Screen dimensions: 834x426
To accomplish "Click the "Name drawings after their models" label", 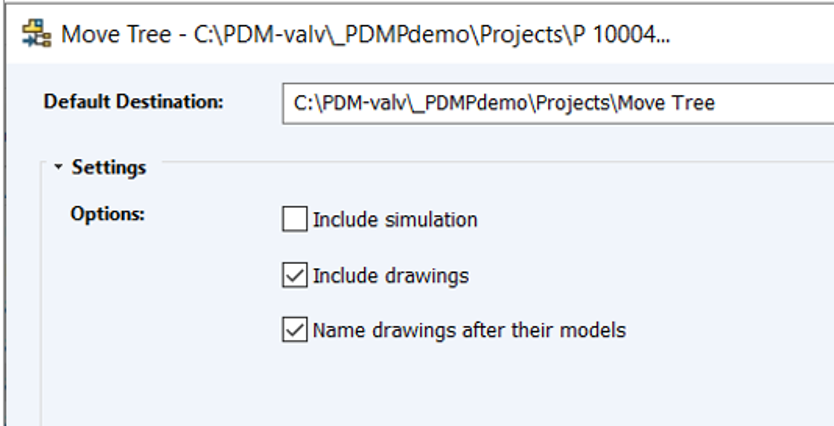I will click(x=469, y=329).
